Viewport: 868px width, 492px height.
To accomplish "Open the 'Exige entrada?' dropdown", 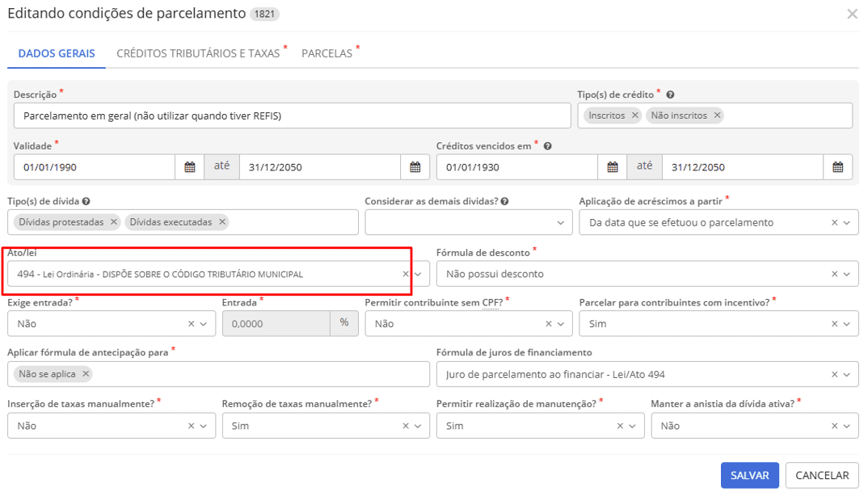I will 204,324.
